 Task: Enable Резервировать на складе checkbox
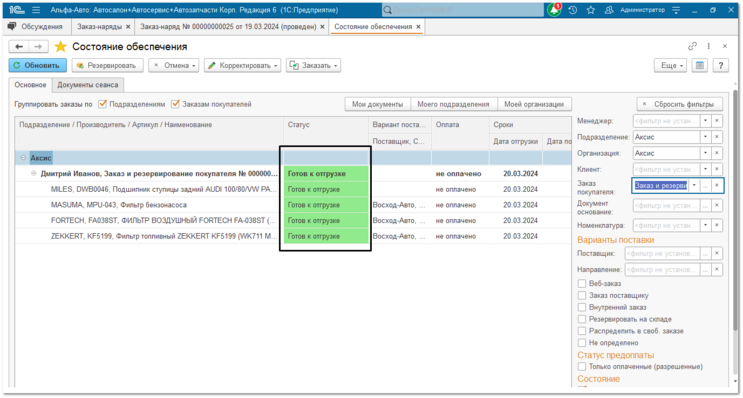point(582,319)
